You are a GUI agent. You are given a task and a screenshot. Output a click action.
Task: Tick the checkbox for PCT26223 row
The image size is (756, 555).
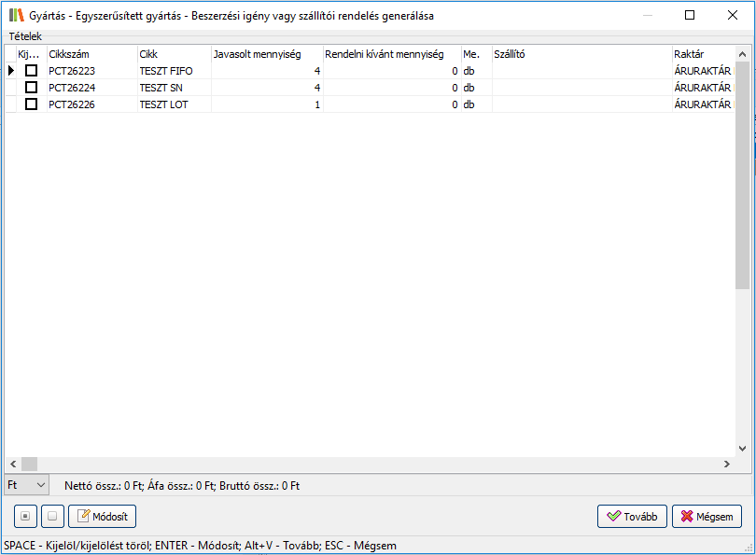[31, 71]
